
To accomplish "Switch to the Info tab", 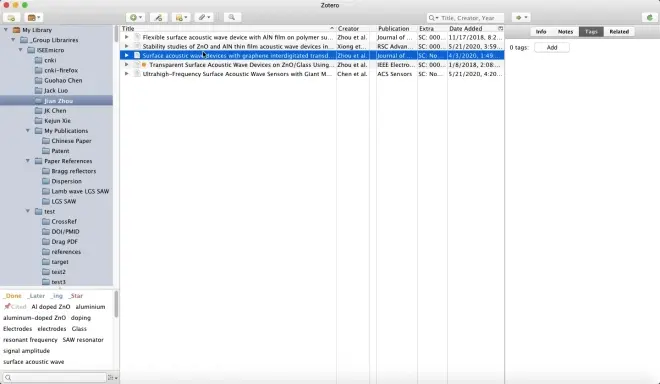I will (x=541, y=32).
